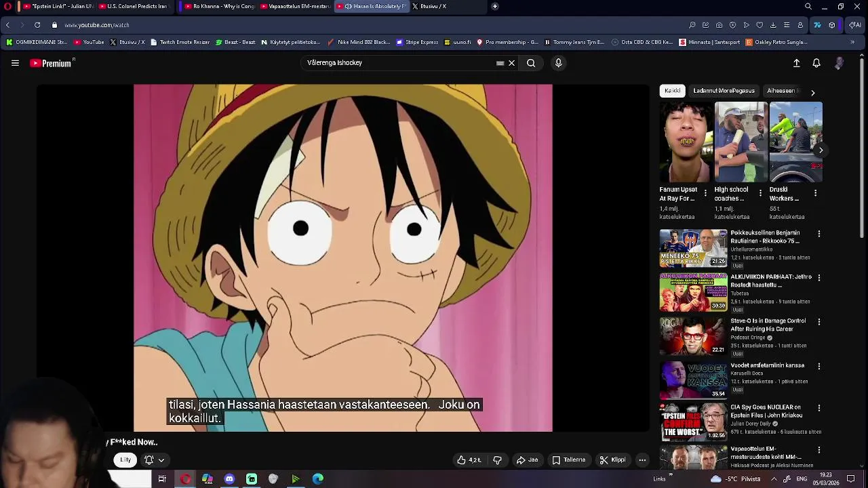Create a clip with Klippi button
Image resolution: width=868 pixels, height=488 pixels.
[612, 460]
